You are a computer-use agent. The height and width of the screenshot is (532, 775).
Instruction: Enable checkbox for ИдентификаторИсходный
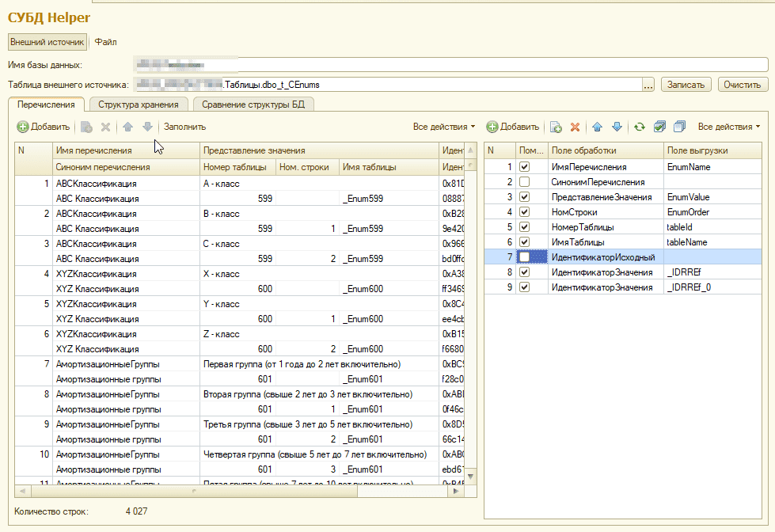pos(524,257)
